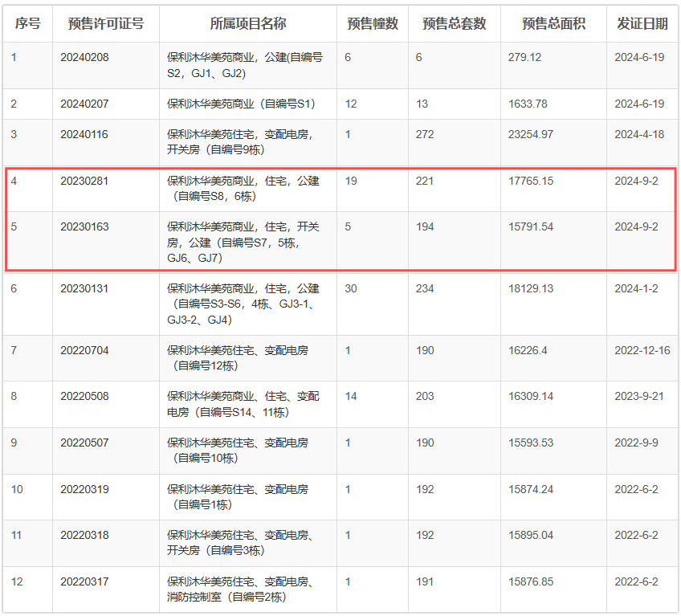
Task: Click project name with 自编号12栋
Action: [x=238, y=358]
